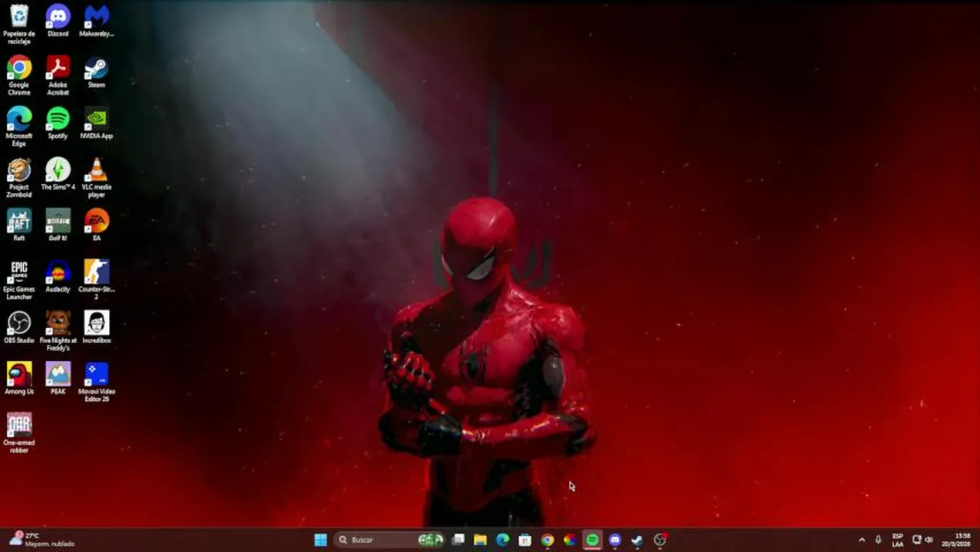Open Task View from the taskbar

coord(458,540)
